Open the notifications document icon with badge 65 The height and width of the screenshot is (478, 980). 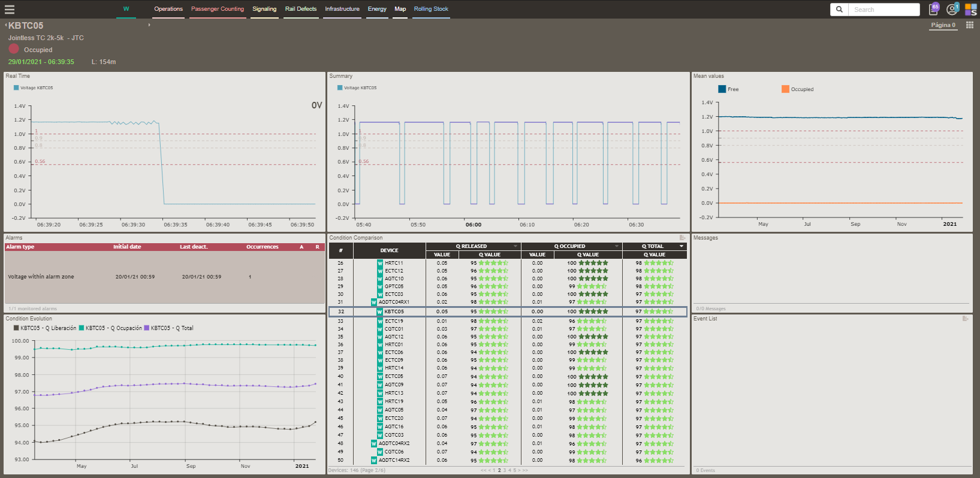[x=934, y=9]
